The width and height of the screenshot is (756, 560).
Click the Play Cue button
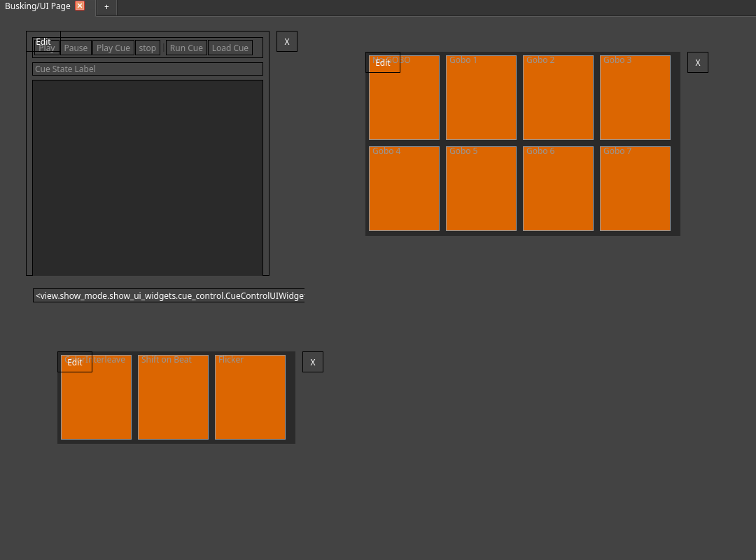pyautogui.click(x=113, y=48)
